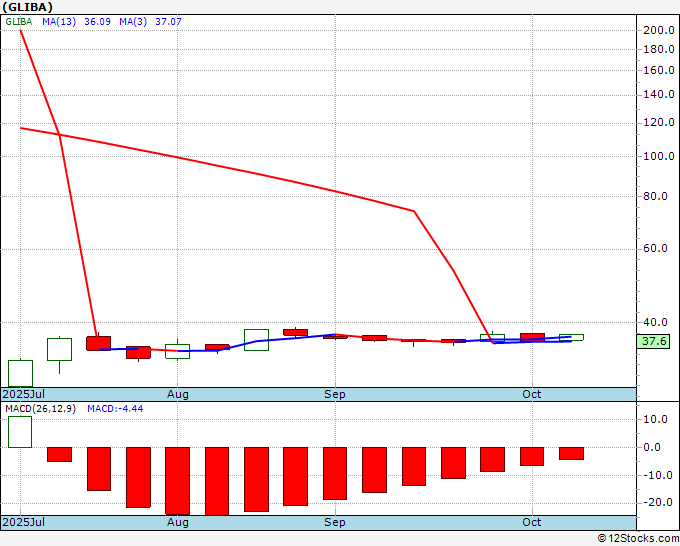Click the MA(3) legend label
Image resolution: width=680 pixels, height=546 pixels.
coord(133,22)
